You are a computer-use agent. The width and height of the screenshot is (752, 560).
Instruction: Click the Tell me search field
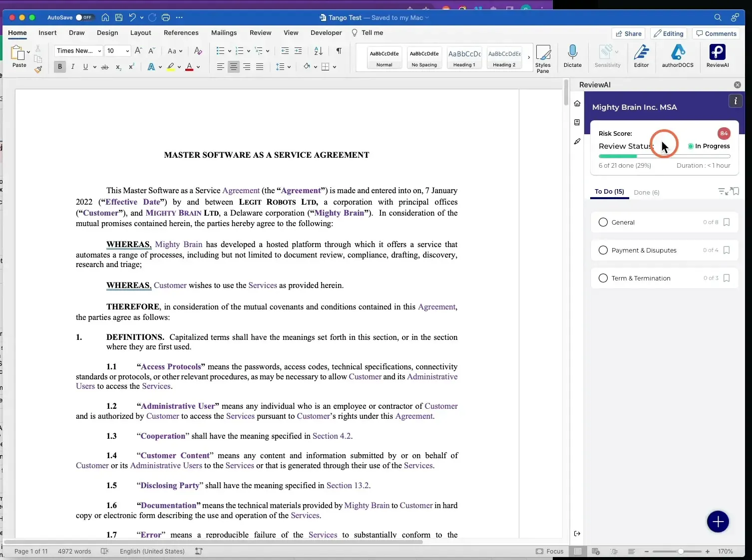point(367,33)
